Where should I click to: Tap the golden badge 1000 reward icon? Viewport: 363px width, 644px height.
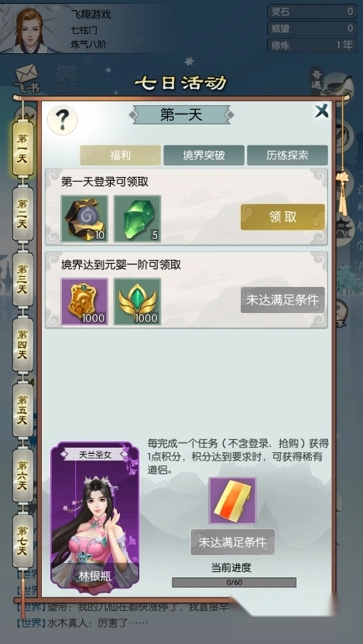(84, 302)
